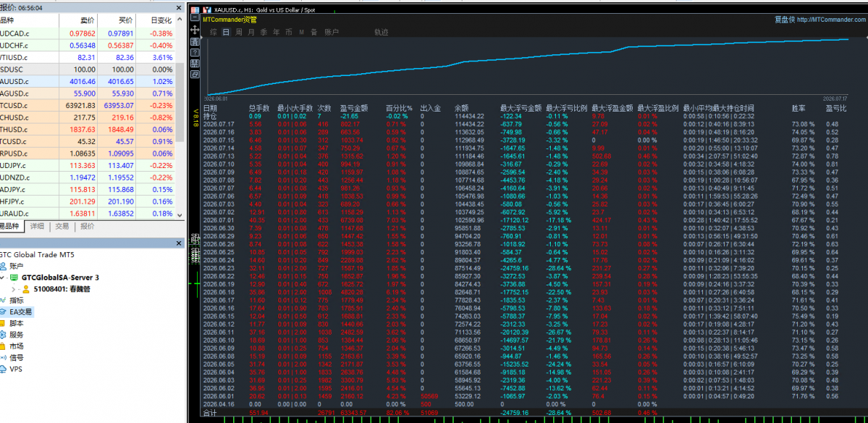Viewport: 868px width, 423px height.
Task: Click the 余额 balance column header
Action: (461, 109)
